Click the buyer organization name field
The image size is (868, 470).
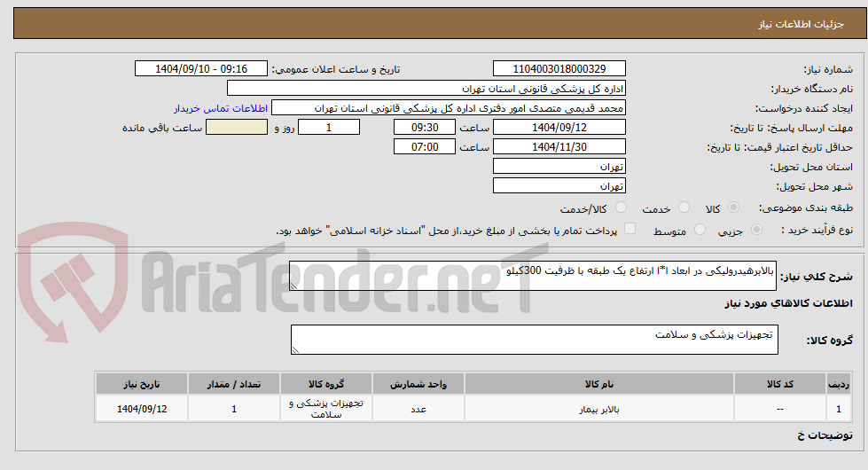point(426,89)
